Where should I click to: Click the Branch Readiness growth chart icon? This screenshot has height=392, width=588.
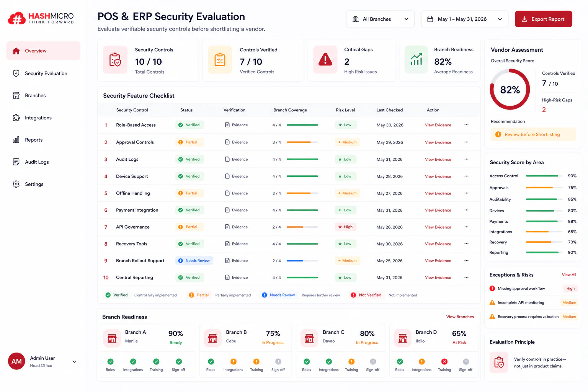coord(416,60)
